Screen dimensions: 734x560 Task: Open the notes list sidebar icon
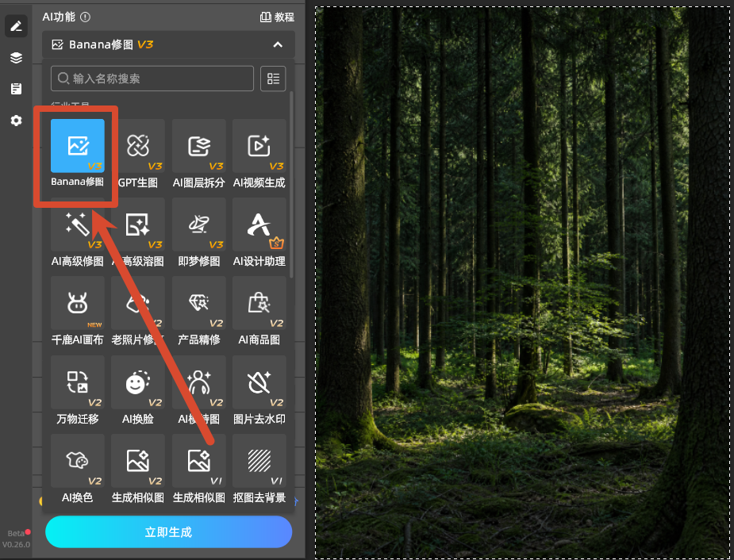coord(16,89)
